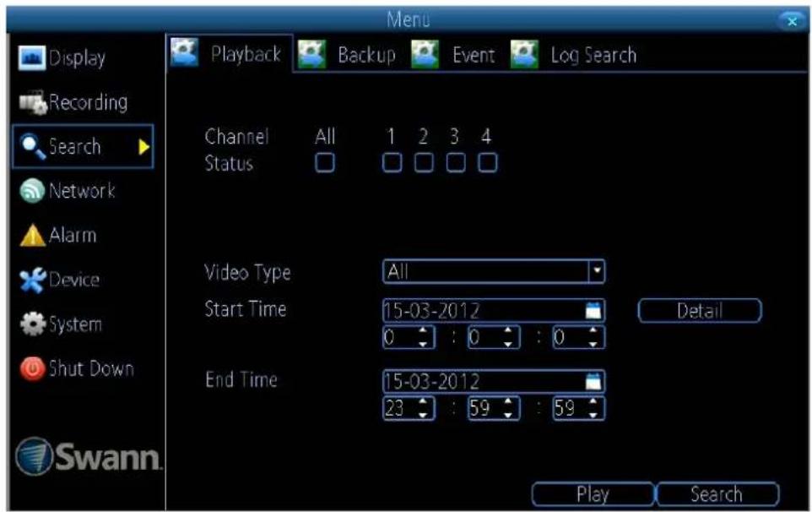Click the Backup tab icon

tap(312, 54)
